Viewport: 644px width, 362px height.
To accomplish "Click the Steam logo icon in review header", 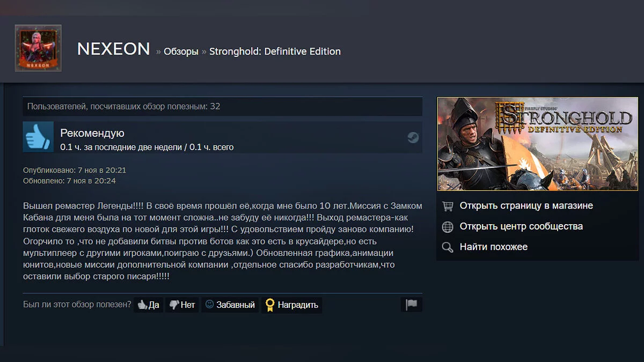I will [x=413, y=137].
